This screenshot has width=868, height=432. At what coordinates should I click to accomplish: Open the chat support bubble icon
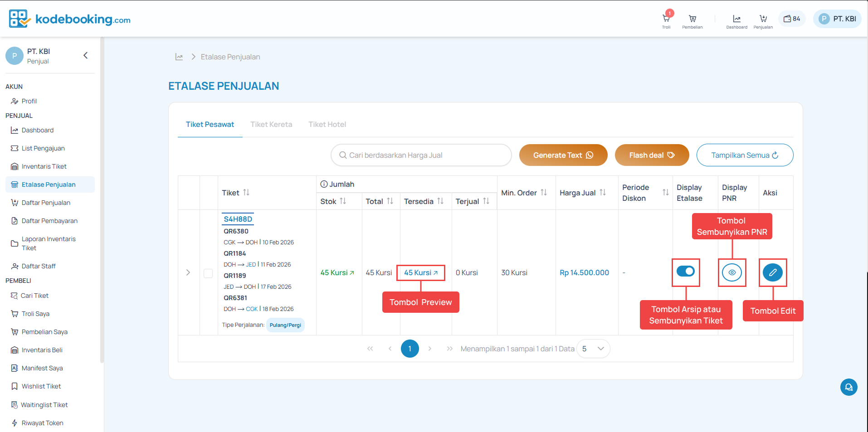tap(848, 387)
